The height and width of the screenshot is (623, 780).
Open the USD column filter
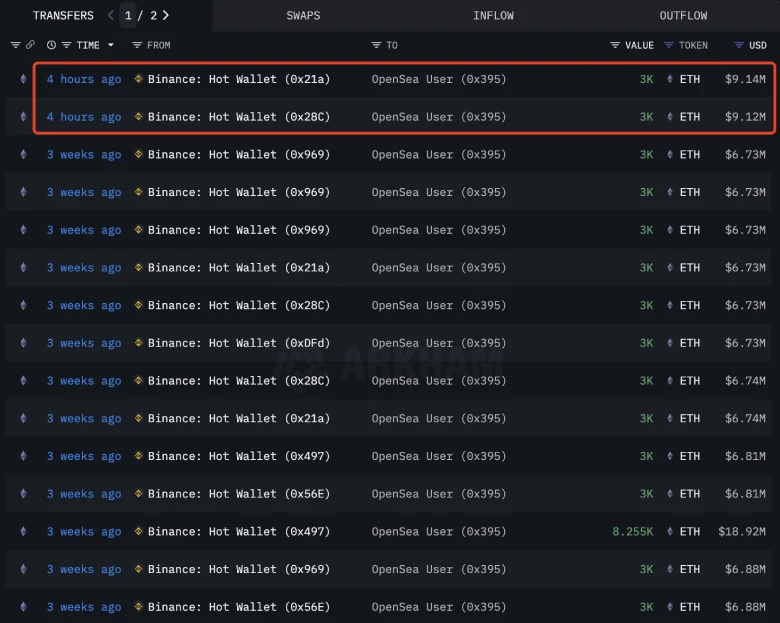739,45
